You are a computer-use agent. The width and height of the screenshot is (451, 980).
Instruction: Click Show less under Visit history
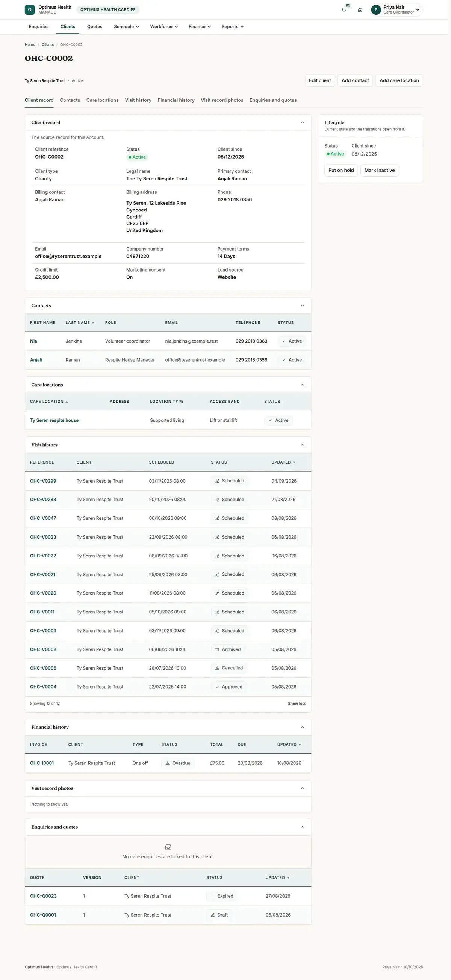point(297,704)
